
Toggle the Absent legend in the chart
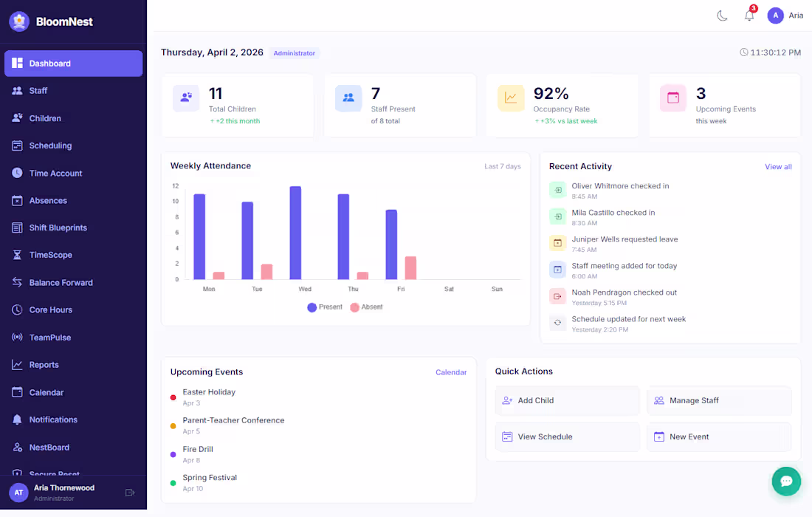[366, 307]
